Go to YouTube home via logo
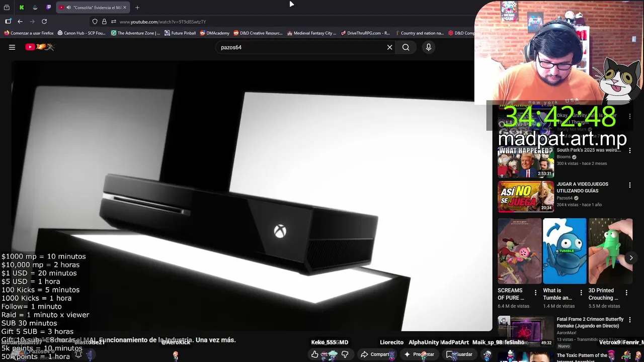This screenshot has width=644, height=362. click(40, 47)
